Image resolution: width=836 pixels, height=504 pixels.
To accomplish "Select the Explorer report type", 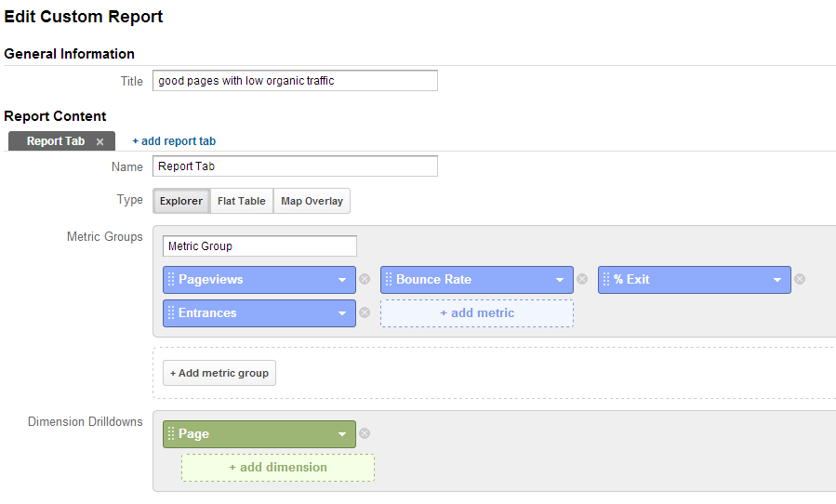I will click(x=181, y=201).
